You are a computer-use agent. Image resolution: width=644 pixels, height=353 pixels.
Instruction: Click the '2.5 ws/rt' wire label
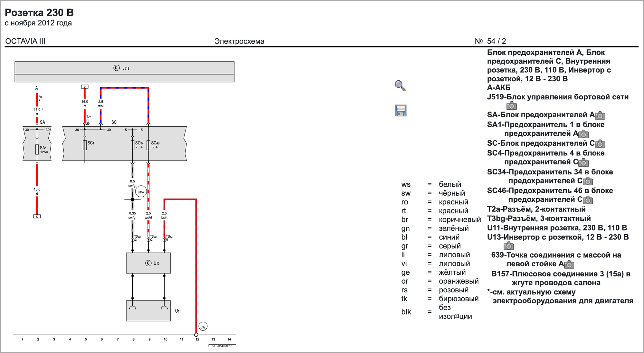point(148,215)
